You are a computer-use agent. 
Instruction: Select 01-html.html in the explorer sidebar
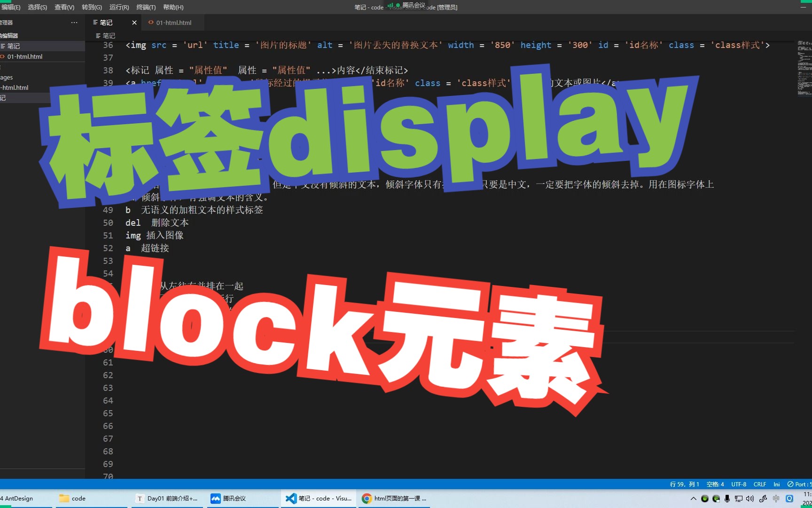pos(26,56)
